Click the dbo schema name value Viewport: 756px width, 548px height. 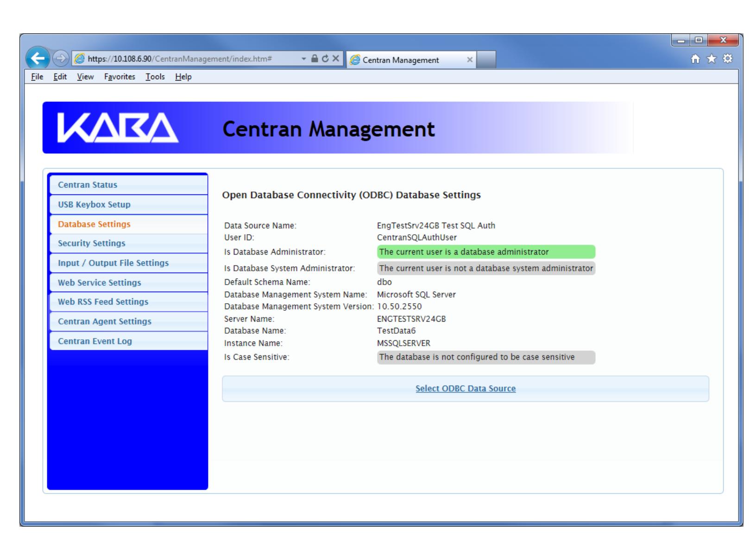[x=384, y=282]
